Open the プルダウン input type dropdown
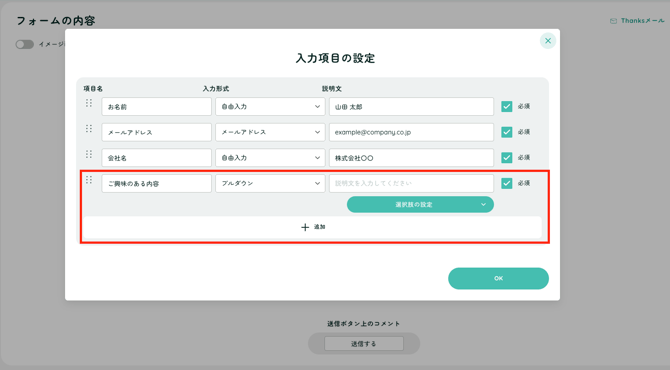 point(270,183)
